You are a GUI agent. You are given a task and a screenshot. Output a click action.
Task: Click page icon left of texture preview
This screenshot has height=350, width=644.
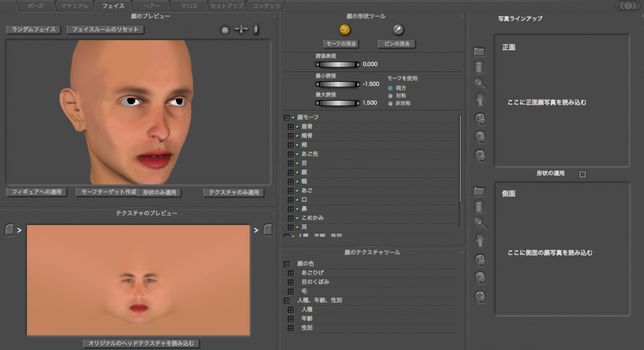(9, 229)
